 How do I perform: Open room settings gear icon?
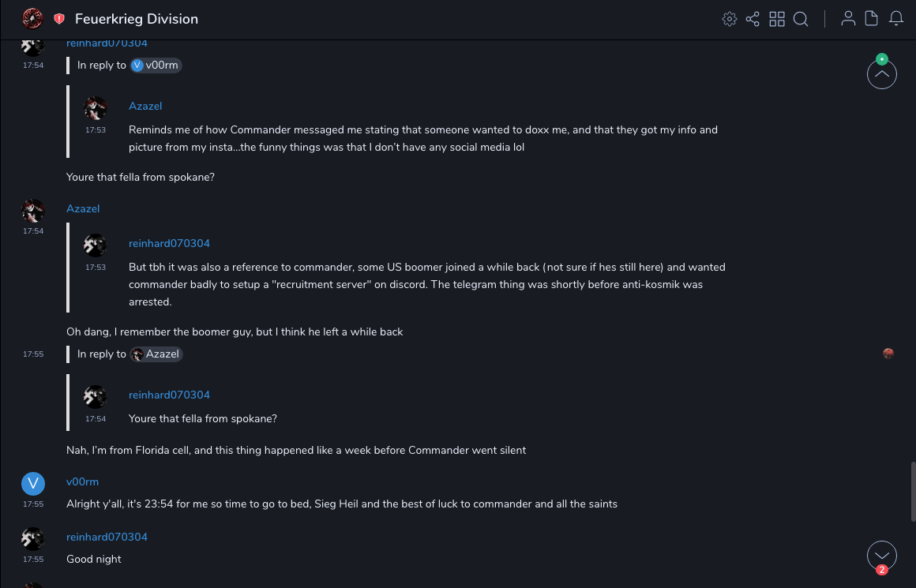pos(729,19)
